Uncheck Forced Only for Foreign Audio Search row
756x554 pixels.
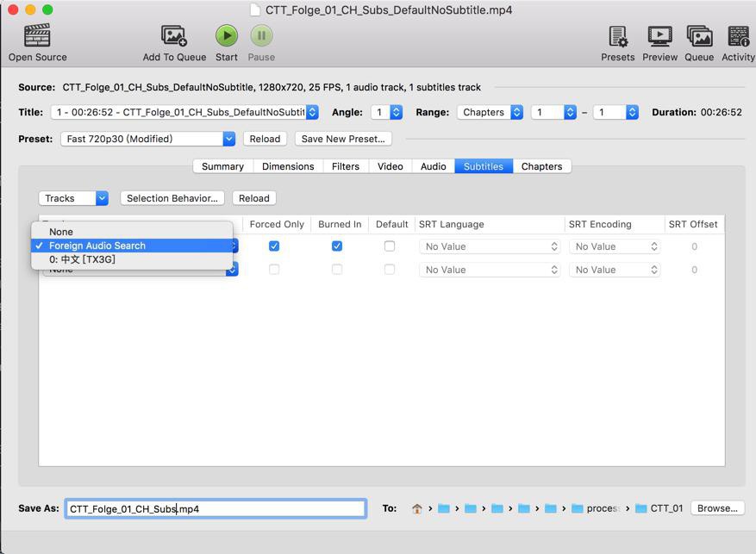pyautogui.click(x=274, y=246)
